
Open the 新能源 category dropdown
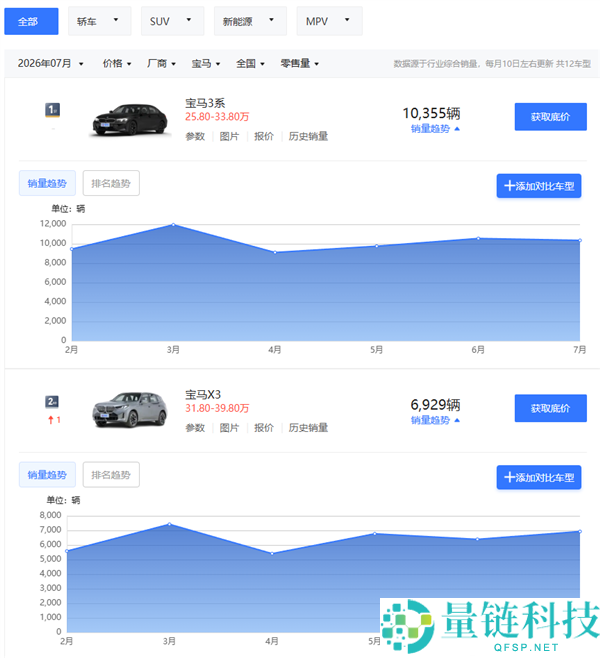tap(250, 21)
